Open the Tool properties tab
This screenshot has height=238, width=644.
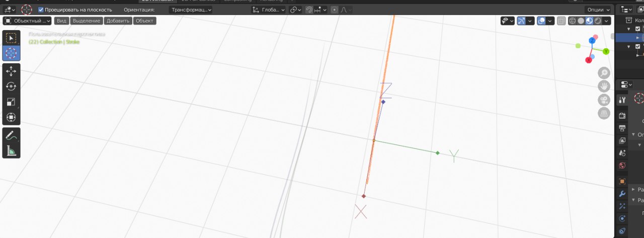[622, 99]
